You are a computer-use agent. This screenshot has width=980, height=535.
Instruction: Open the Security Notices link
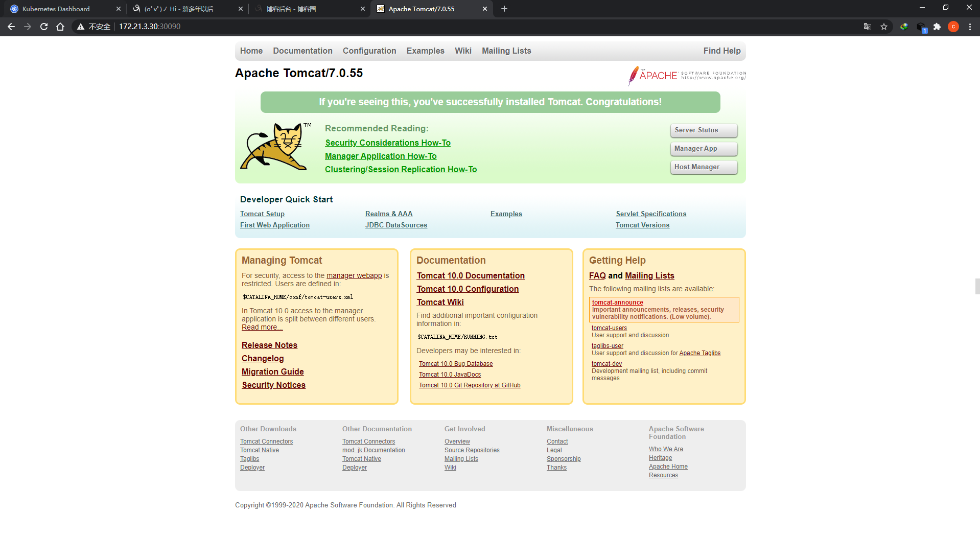click(x=273, y=385)
